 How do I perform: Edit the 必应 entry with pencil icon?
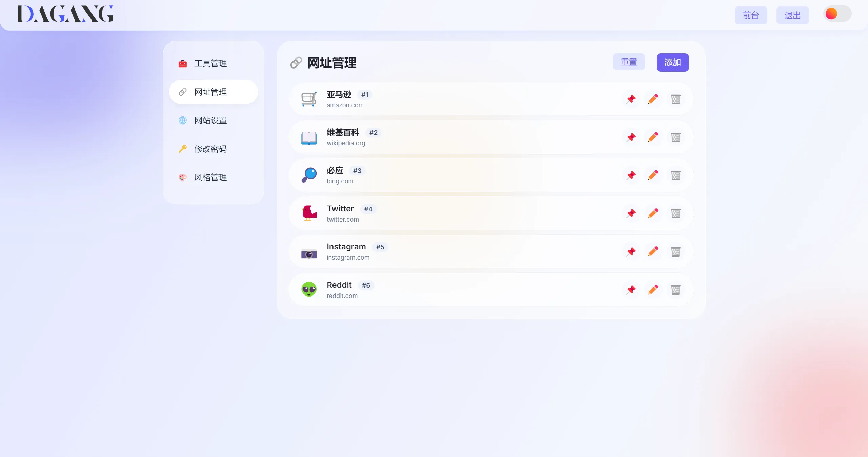[653, 175]
